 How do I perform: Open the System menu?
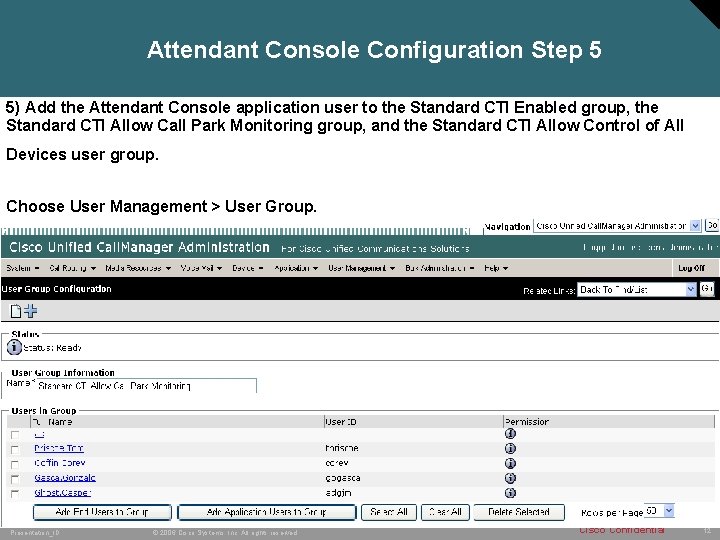(22, 268)
